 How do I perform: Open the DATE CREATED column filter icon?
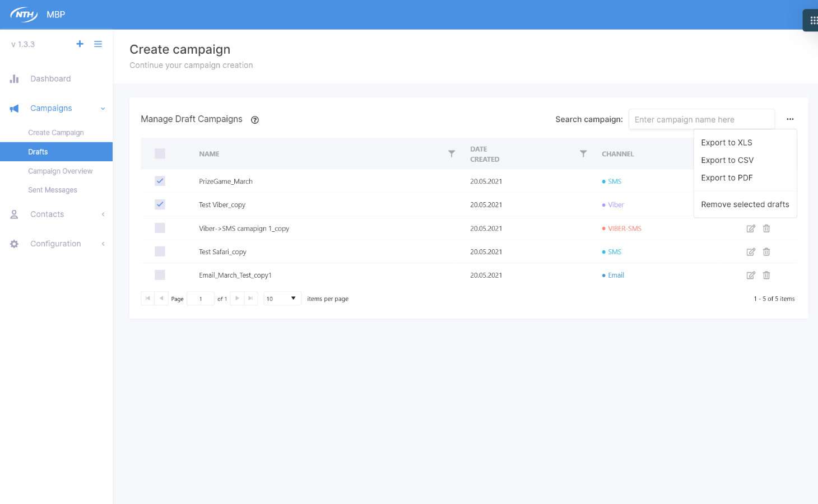[583, 153]
